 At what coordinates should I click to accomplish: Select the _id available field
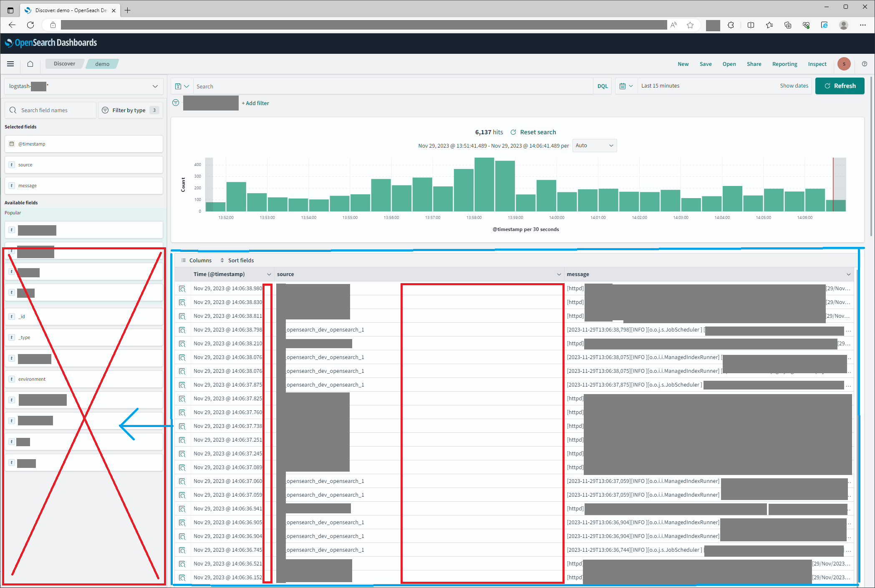click(x=83, y=317)
